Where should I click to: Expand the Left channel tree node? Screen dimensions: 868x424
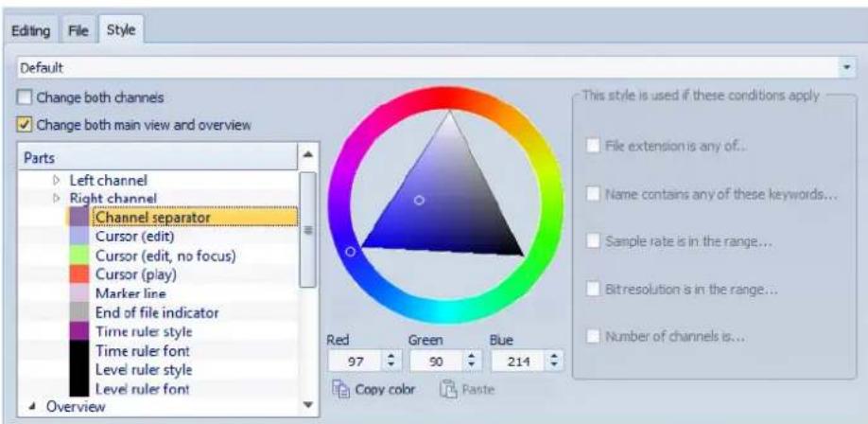pyautogui.click(x=56, y=180)
